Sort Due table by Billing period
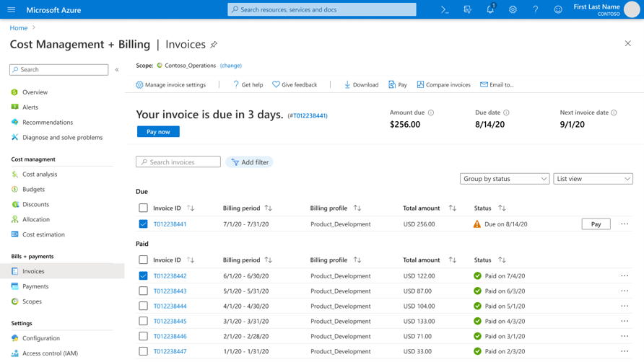This screenshot has height=362, width=644. pyautogui.click(x=268, y=208)
